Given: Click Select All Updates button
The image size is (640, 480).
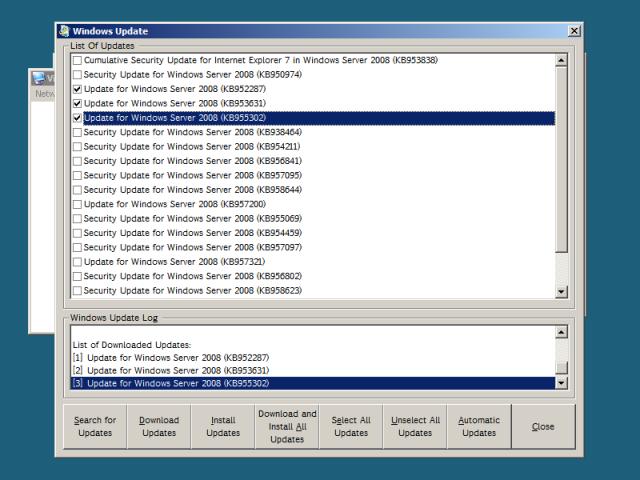Looking at the screenshot, I should [x=351, y=427].
